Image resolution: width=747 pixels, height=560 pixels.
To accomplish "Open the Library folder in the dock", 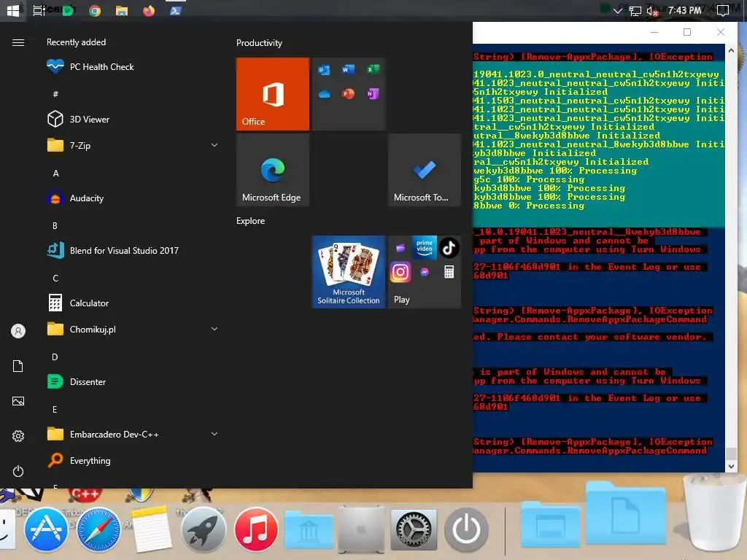I will 309,531.
